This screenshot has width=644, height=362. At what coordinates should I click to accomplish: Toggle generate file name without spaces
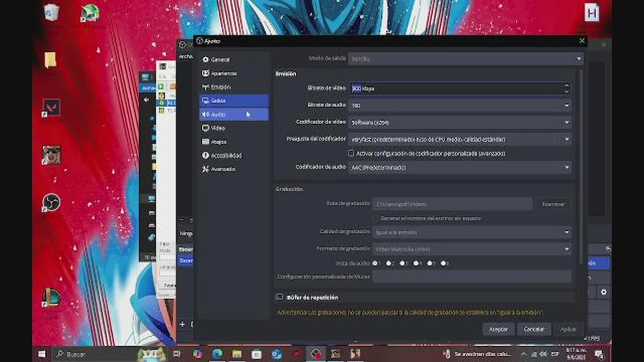(375, 218)
